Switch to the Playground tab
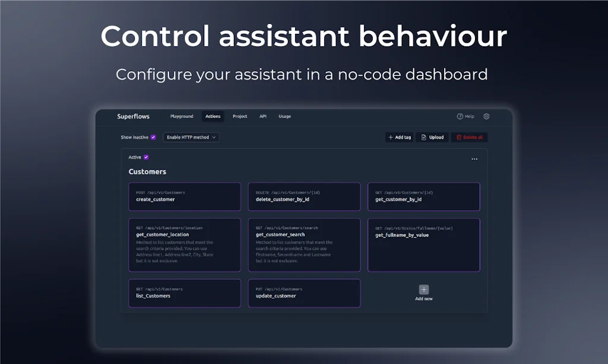Image resolution: width=608 pixels, height=364 pixels. (182, 116)
